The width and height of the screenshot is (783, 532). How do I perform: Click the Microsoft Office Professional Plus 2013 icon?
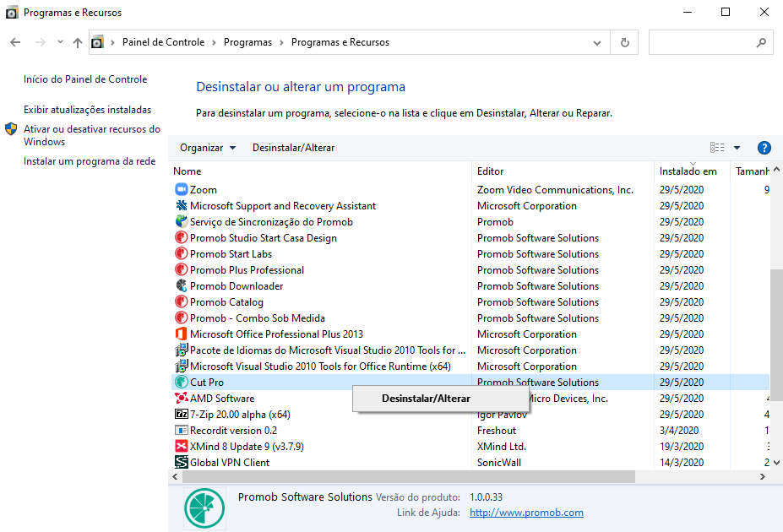[182, 334]
